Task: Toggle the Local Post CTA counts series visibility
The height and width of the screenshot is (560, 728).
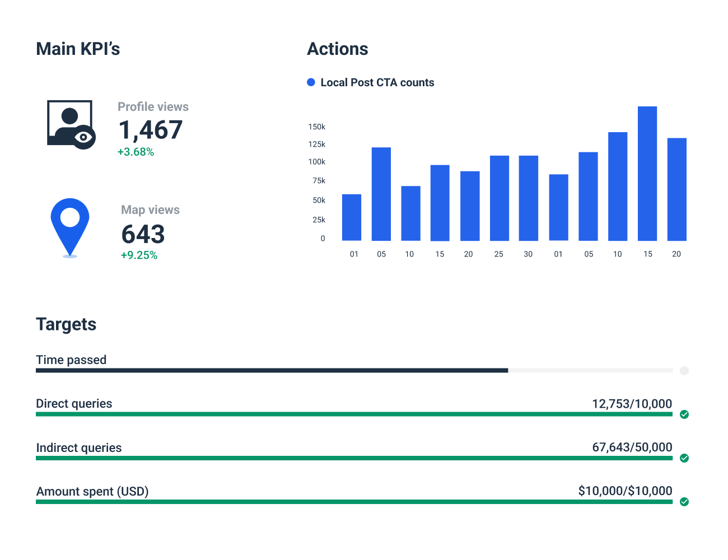Action: pos(310,82)
